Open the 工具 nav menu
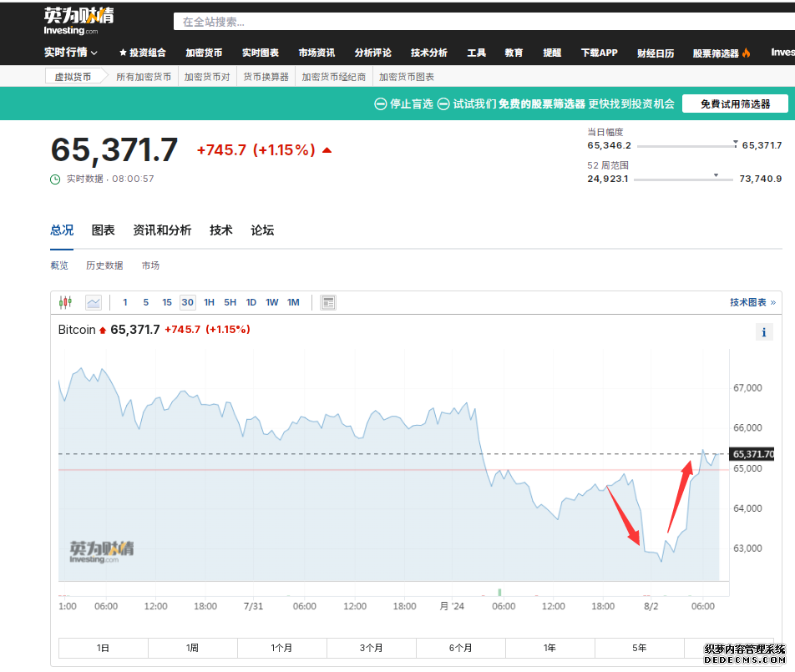Image resolution: width=795 pixels, height=672 pixels. point(477,53)
